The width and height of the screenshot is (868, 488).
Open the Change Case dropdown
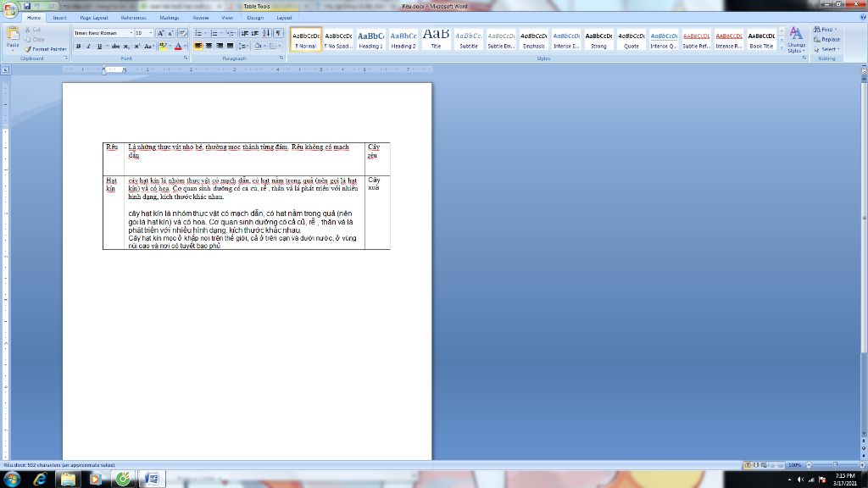pyautogui.click(x=148, y=47)
